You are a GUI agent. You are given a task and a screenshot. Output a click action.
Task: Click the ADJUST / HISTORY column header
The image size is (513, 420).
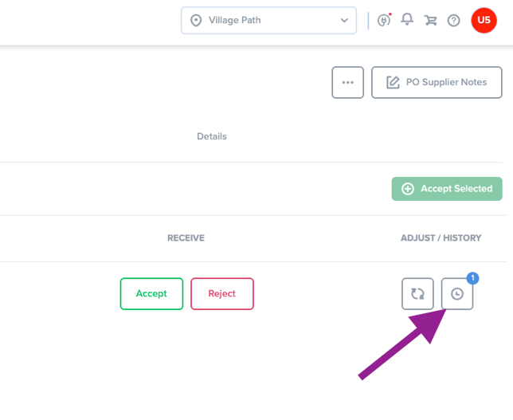click(441, 238)
